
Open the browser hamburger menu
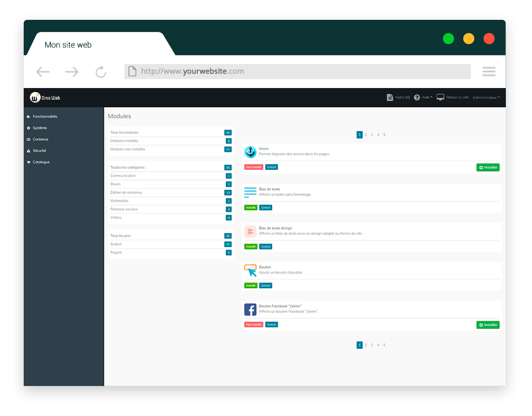pos(489,72)
